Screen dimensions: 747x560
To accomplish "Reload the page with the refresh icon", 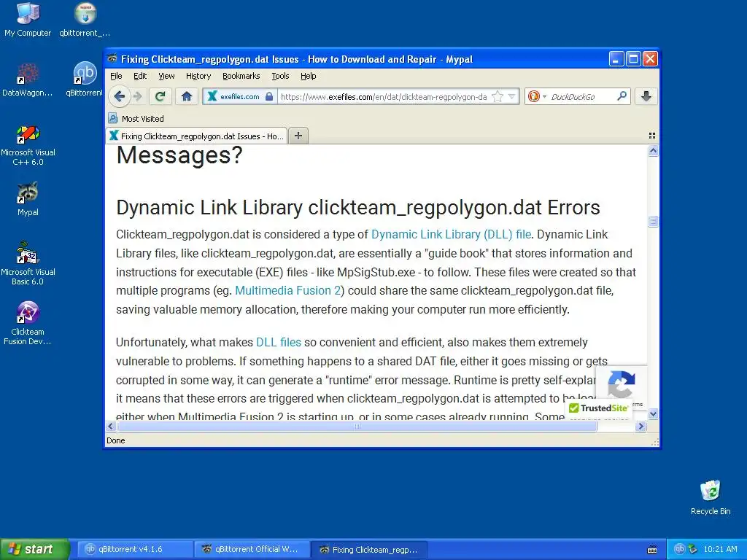I will [x=160, y=97].
